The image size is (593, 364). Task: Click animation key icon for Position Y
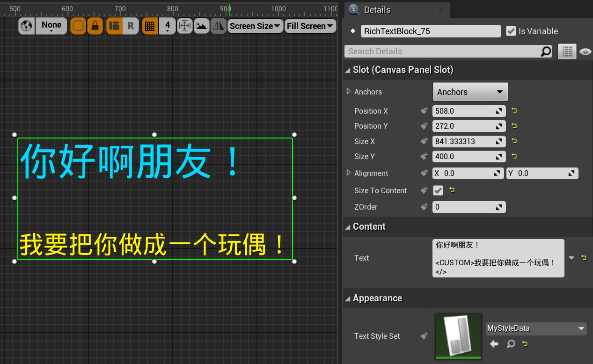point(424,126)
